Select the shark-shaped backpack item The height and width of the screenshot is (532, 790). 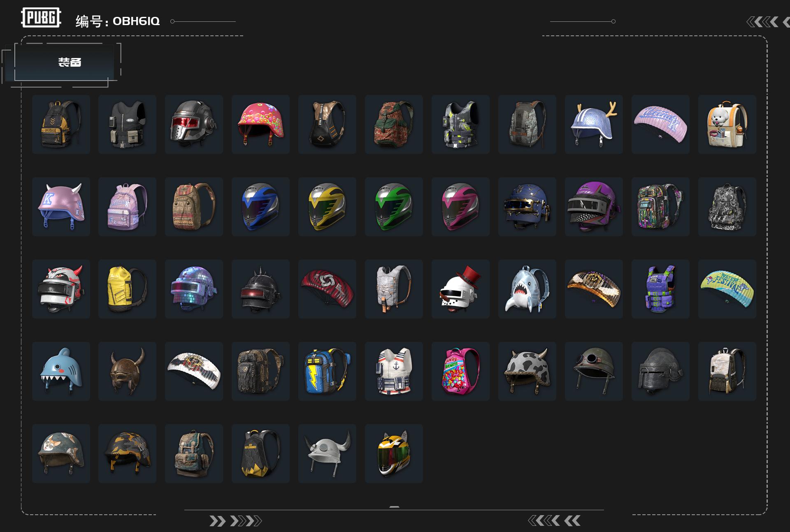(527, 289)
